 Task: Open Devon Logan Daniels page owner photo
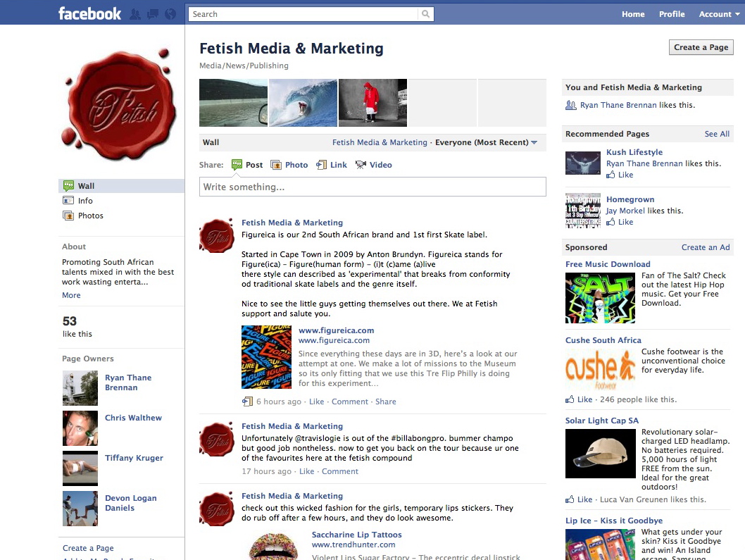pos(80,509)
